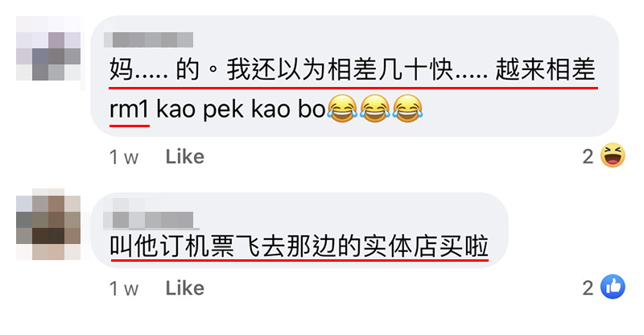Open the "1 w" timestamp of first comment
644x335 pixels.
point(124,157)
